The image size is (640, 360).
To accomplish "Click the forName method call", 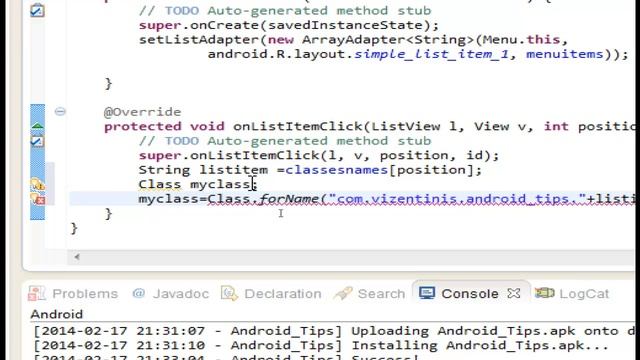I will coord(289,199).
